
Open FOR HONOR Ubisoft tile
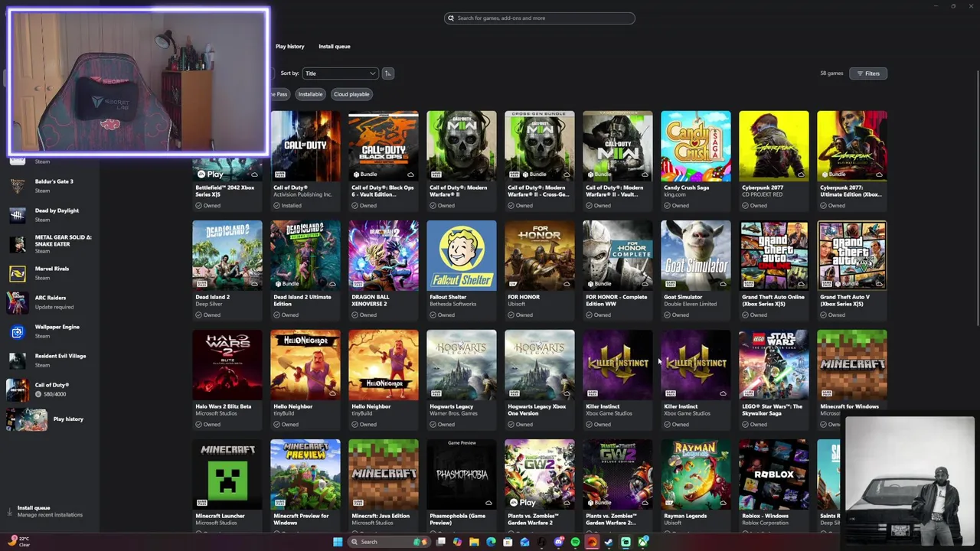(x=540, y=269)
